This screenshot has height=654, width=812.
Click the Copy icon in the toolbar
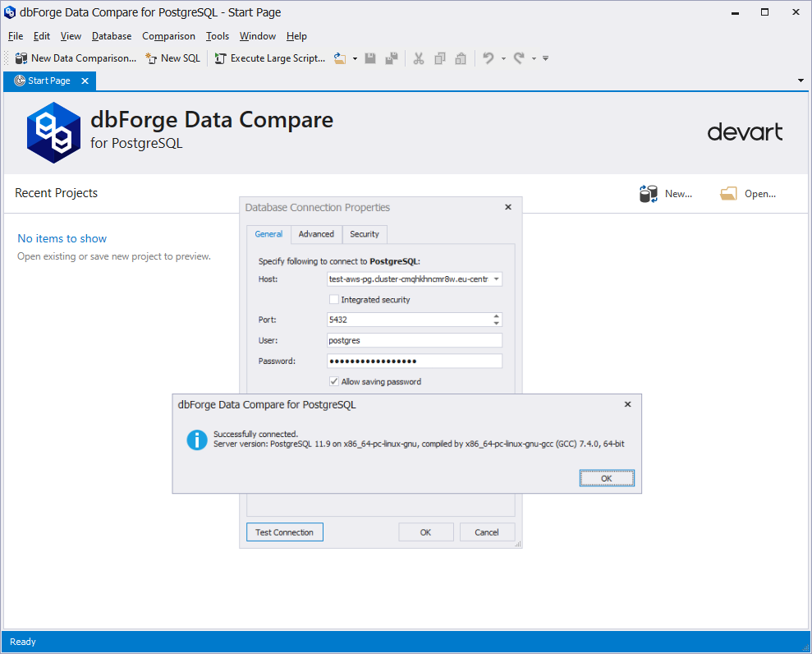439,58
